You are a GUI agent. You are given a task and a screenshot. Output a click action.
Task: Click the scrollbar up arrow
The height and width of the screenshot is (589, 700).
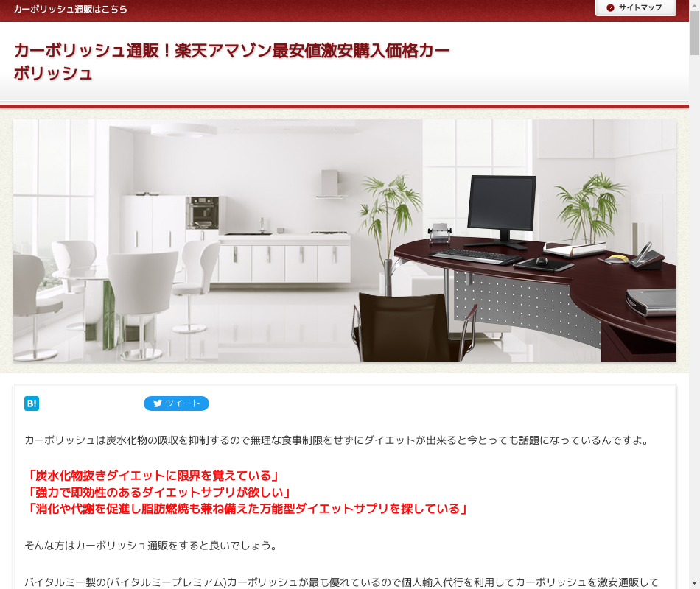[x=694, y=5]
